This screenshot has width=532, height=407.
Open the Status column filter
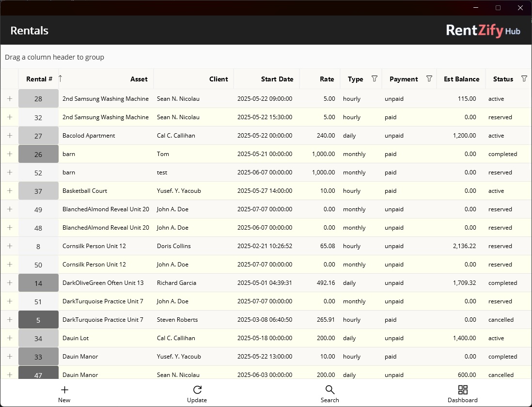tap(524, 79)
